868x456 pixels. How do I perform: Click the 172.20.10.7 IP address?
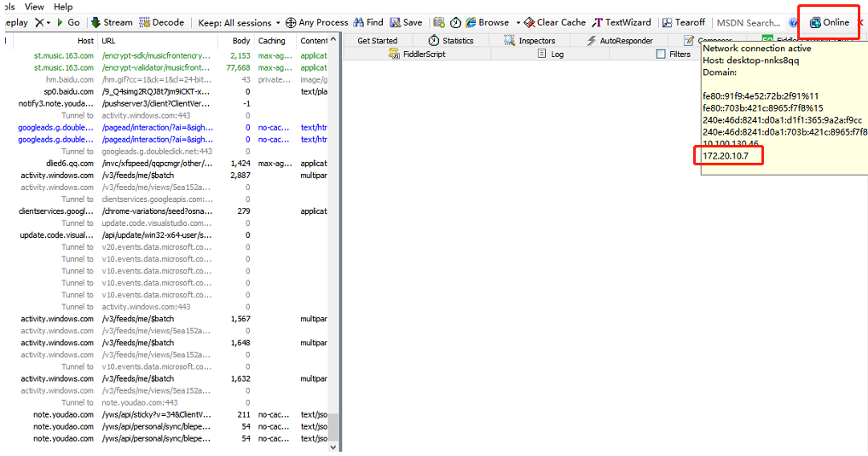[x=725, y=155]
